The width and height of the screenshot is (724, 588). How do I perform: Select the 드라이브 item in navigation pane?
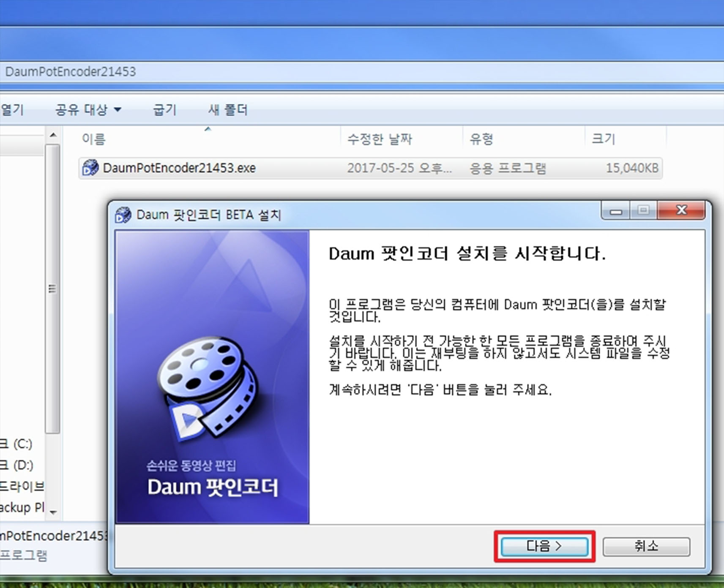[22, 486]
